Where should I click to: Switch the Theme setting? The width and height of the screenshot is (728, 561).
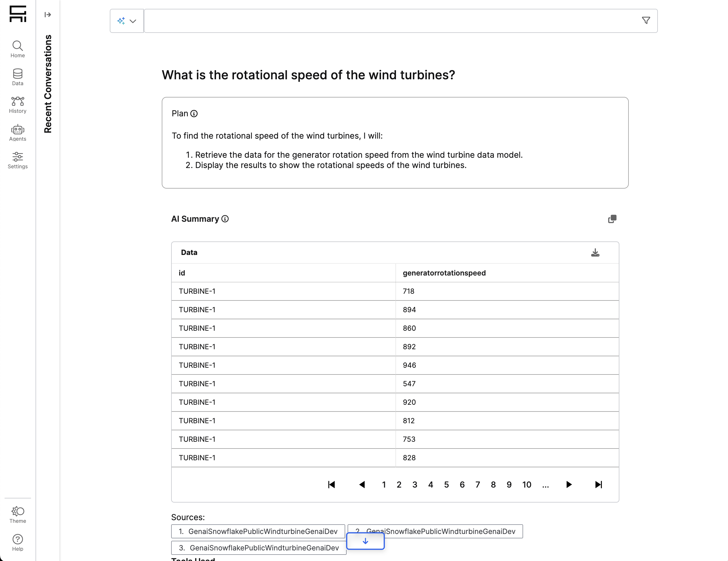(17, 515)
